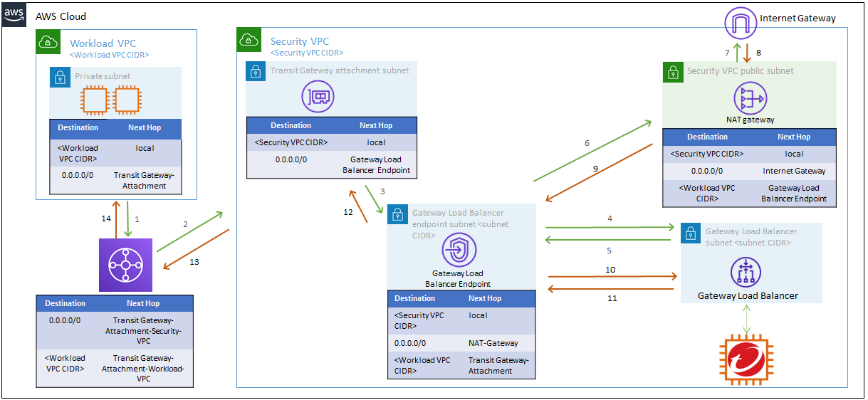Click the AWS Cloud logo icon
This screenshot has width=868, height=400.
point(14,16)
